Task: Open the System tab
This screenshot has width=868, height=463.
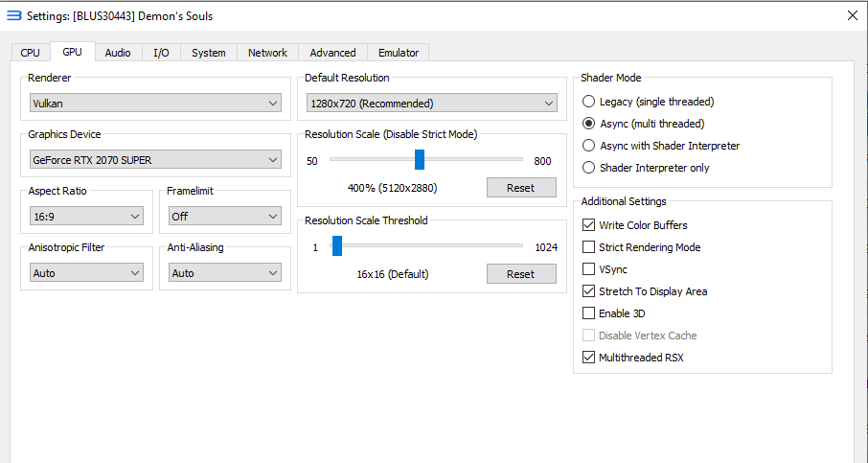Action: 209,53
